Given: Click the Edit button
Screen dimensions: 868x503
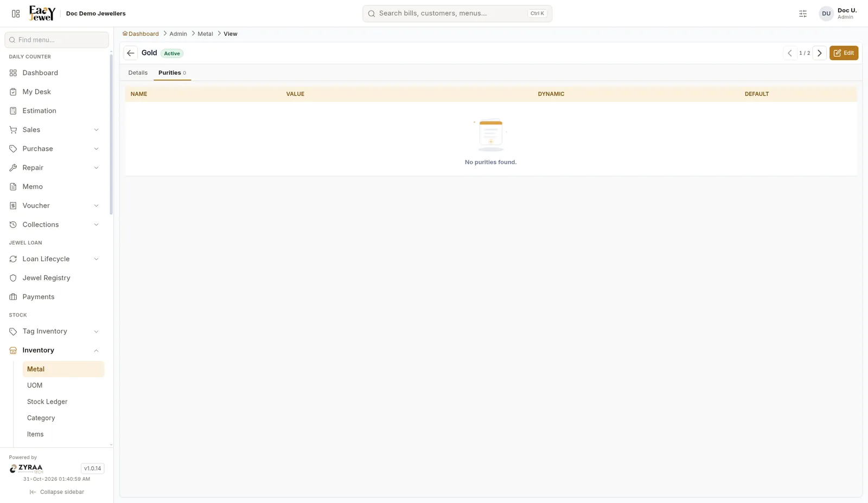Looking at the screenshot, I should pyautogui.click(x=844, y=53).
